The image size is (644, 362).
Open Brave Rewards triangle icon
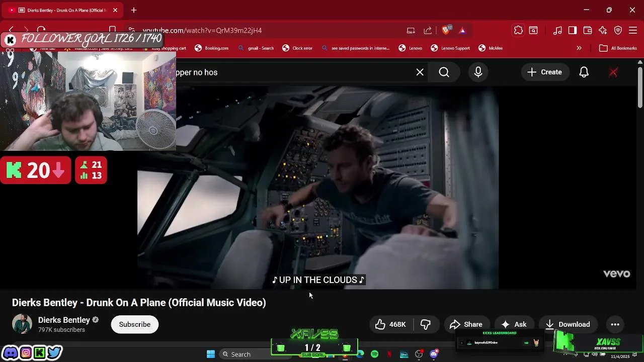pyautogui.click(x=462, y=30)
